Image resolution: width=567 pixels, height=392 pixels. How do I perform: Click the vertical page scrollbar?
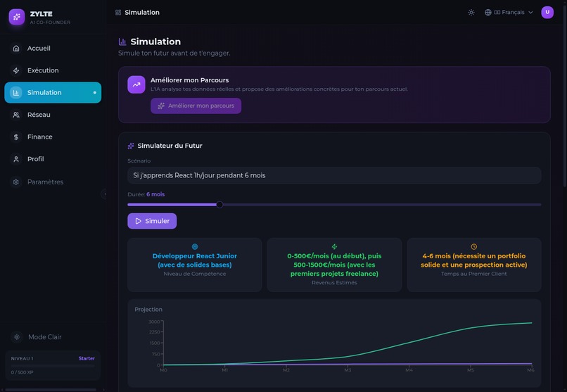[564, 94]
